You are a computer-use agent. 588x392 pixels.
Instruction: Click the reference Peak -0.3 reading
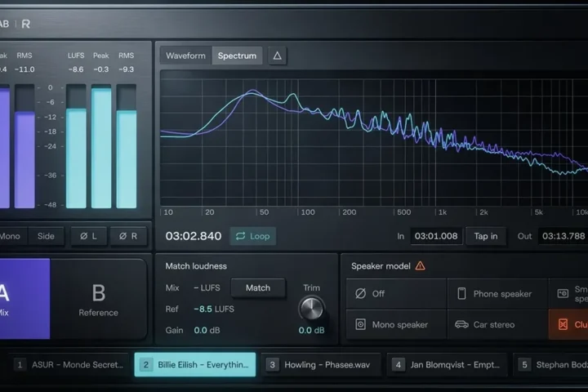tap(101, 69)
